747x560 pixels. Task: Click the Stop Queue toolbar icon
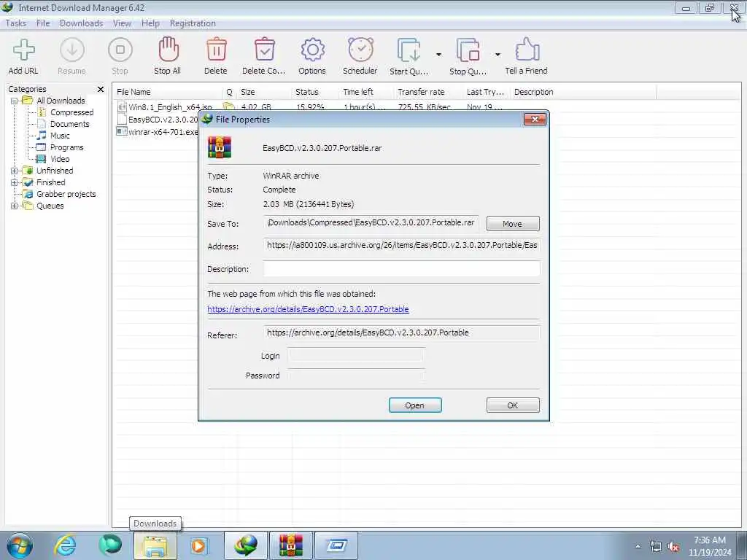(x=468, y=50)
